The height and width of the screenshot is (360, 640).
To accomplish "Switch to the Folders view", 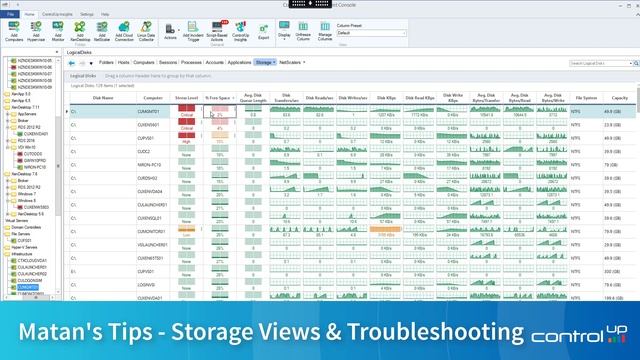I will (106, 62).
